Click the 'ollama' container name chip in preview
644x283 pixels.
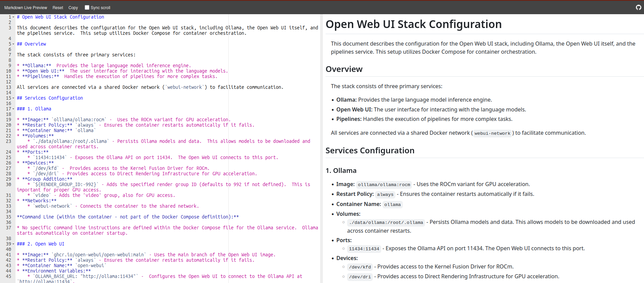(x=392, y=204)
